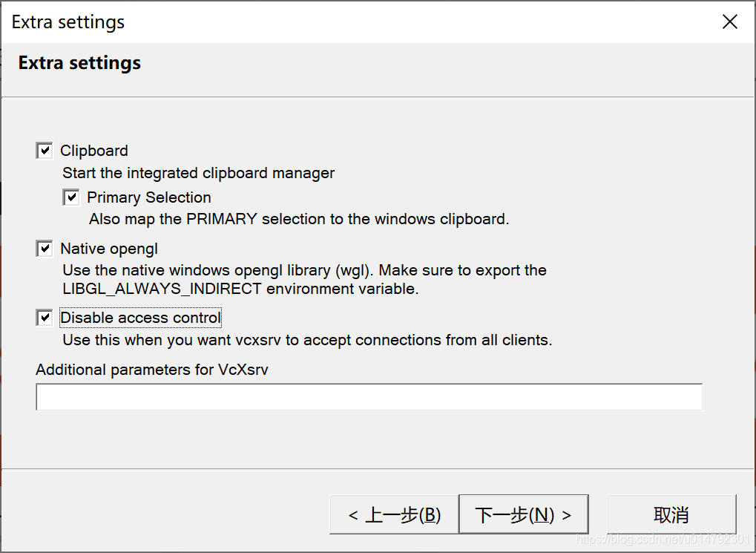The height and width of the screenshot is (553, 756).
Task: Toggle the Primary Selection checkbox
Action: tap(71, 197)
